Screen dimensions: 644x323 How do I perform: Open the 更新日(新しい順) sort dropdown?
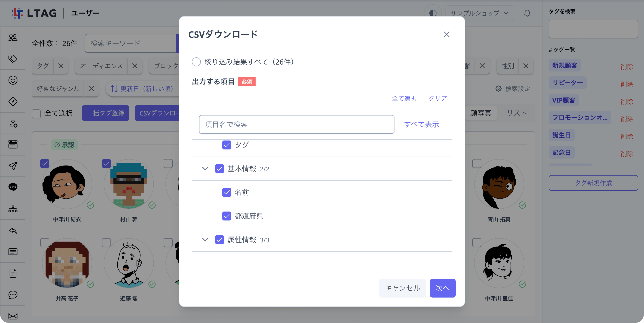click(x=142, y=89)
